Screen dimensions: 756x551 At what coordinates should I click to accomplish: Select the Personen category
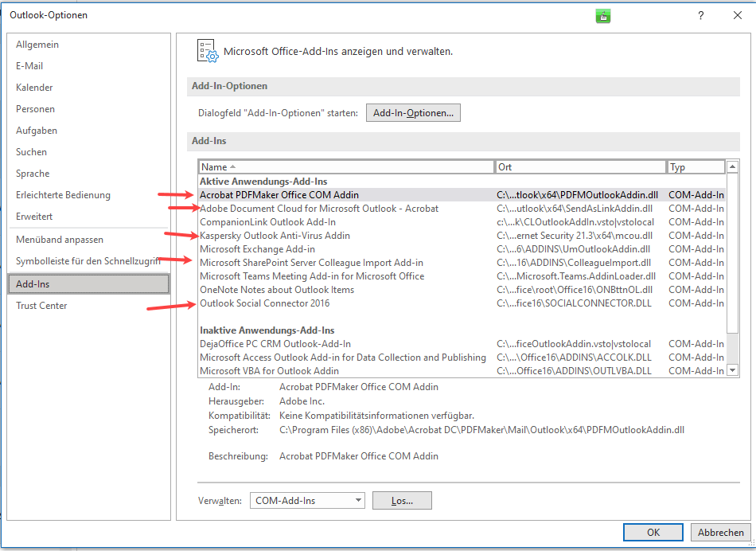click(x=88, y=109)
